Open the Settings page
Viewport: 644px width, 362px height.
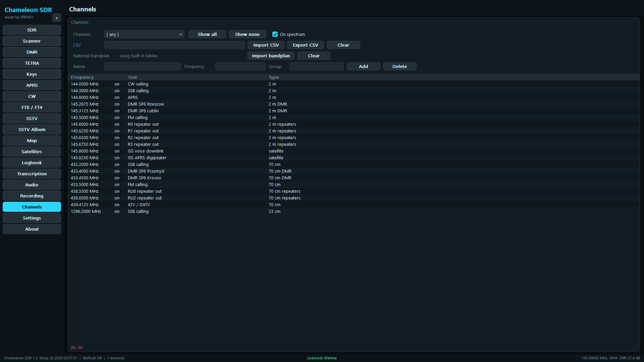point(32,218)
